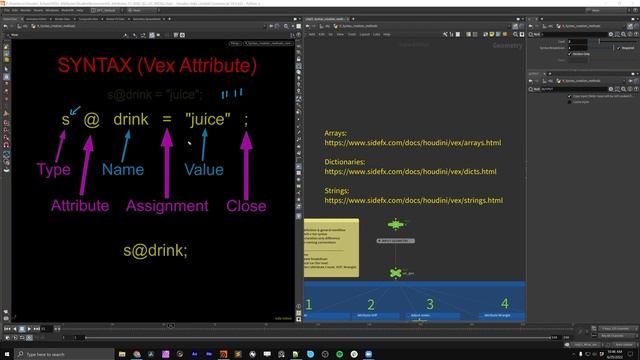Click the dicts.html documentation link
Viewport: 640px width, 360px height.
pos(410,172)
